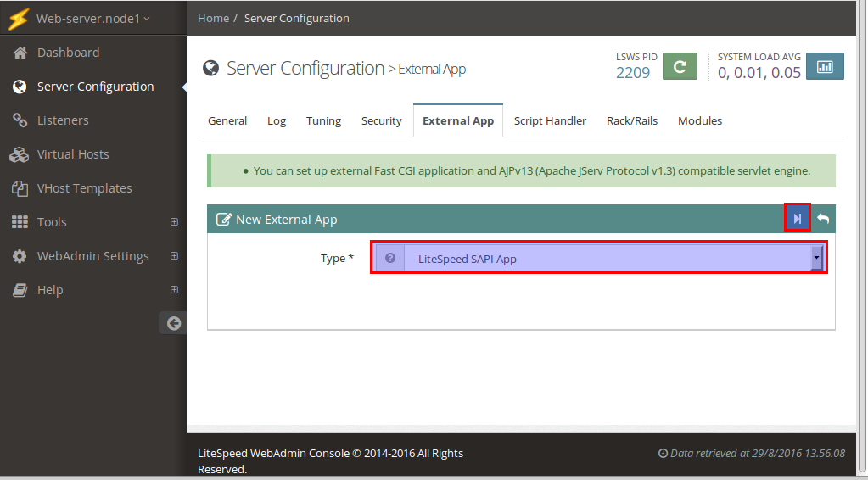Image resolution: width=868 pixels, height=480 pixels.
Task: Click the Dashboard home icon
Action: click(20, 53)
